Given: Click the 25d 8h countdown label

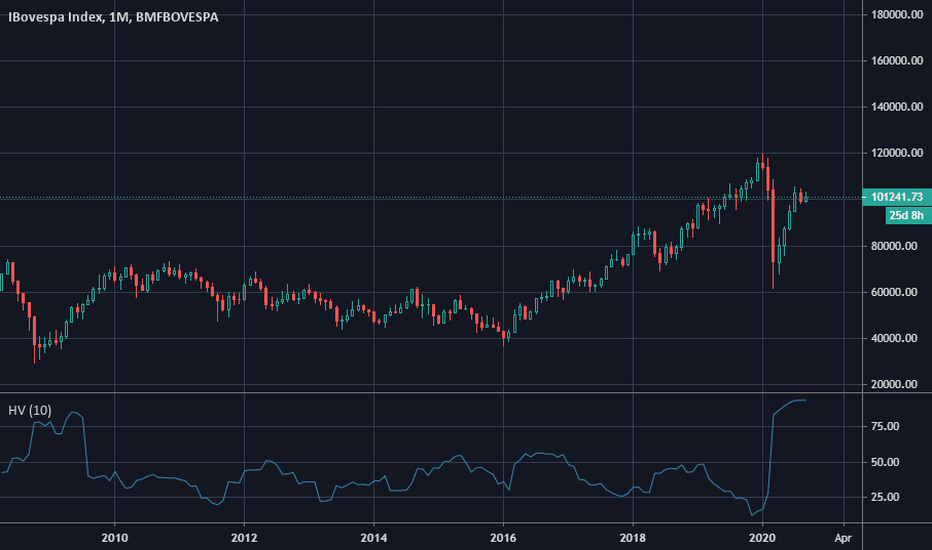Looking at the screenshot, I should (x=906, y=215).
